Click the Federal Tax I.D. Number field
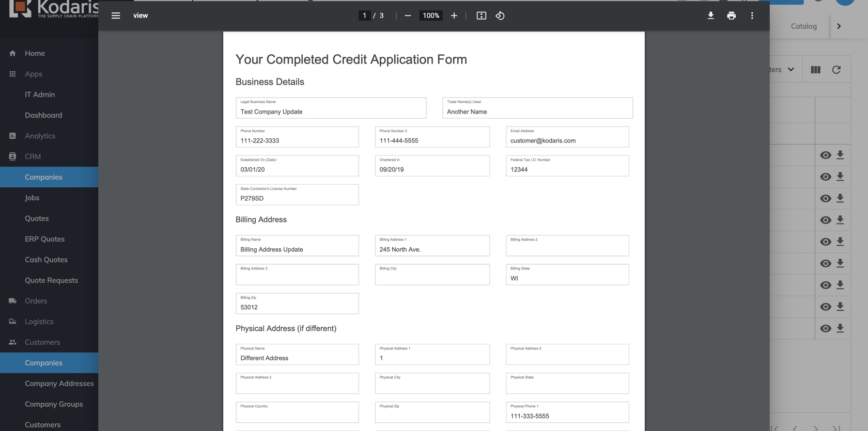 (x=567, y=166)
